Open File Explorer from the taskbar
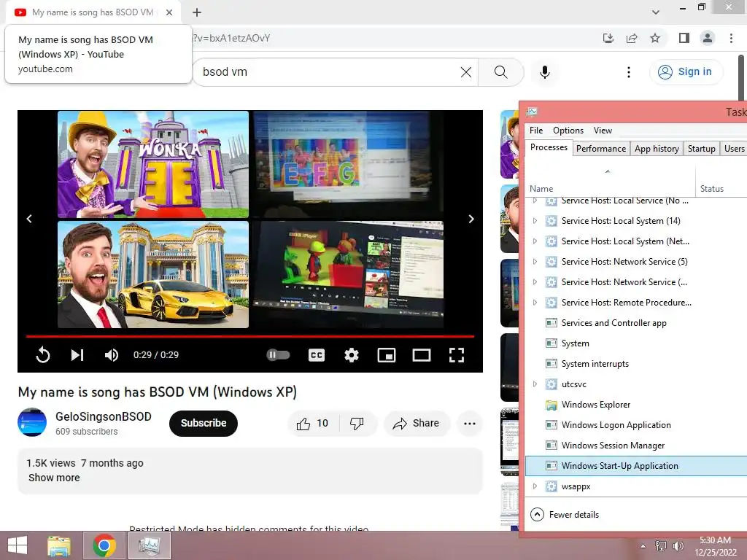The width and height of the screenshot is (747, 560). [x=59, y=545]
